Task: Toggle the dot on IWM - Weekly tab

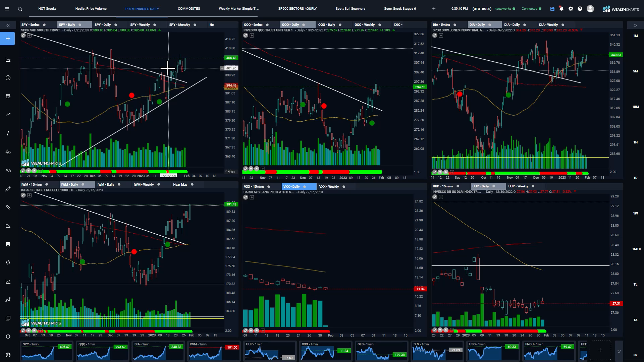Action: (159, 185)
